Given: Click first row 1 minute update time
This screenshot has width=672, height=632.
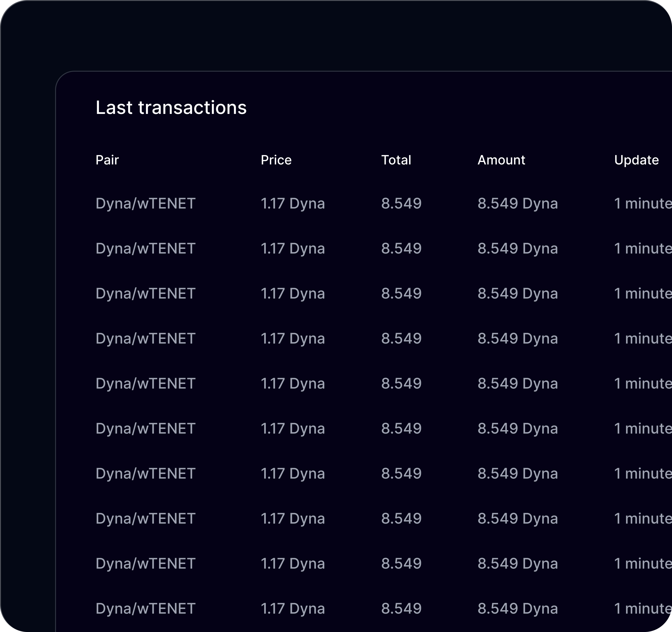Looking at the screenshot, I should click(642, 203).
